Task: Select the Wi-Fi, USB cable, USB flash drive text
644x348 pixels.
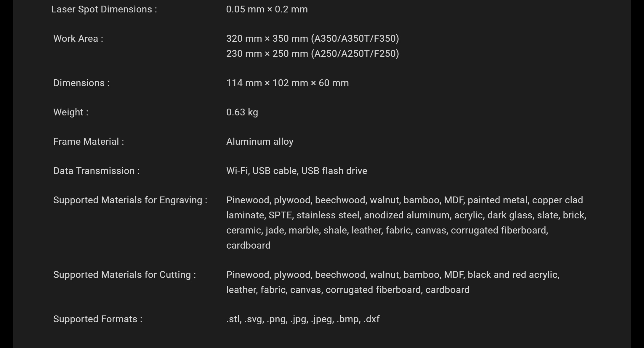Action: pos(297,171)
